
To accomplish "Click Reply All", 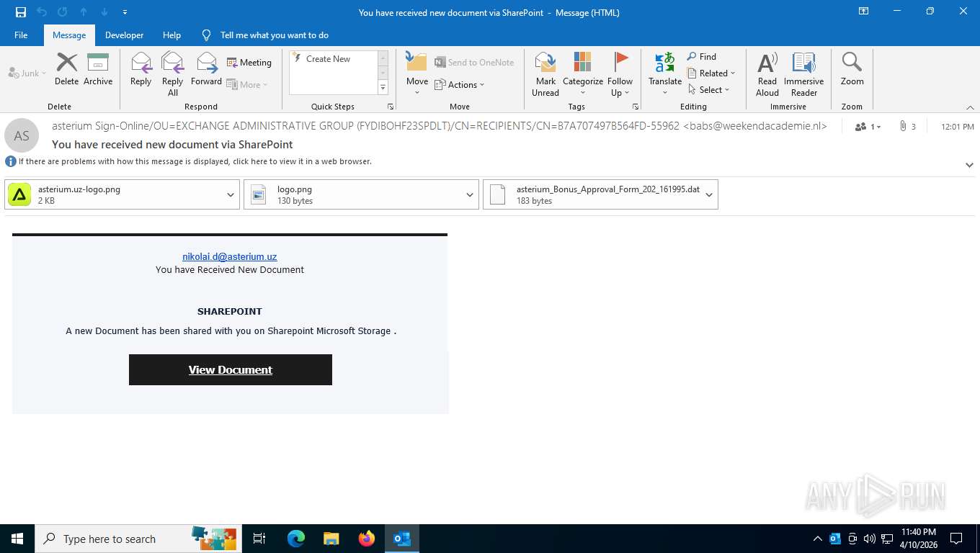I will (x=172, y=73).
